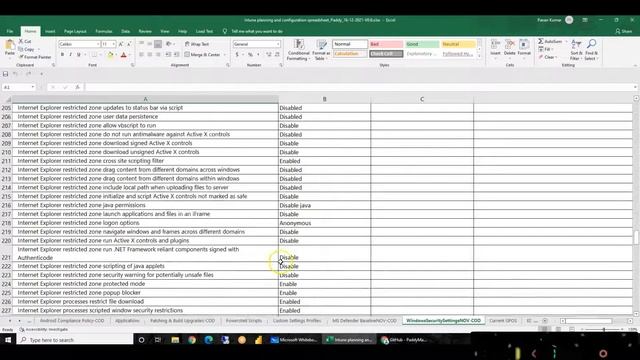Apply the Bad cell style
Screen dimensions: 640x360
(386, 44)
